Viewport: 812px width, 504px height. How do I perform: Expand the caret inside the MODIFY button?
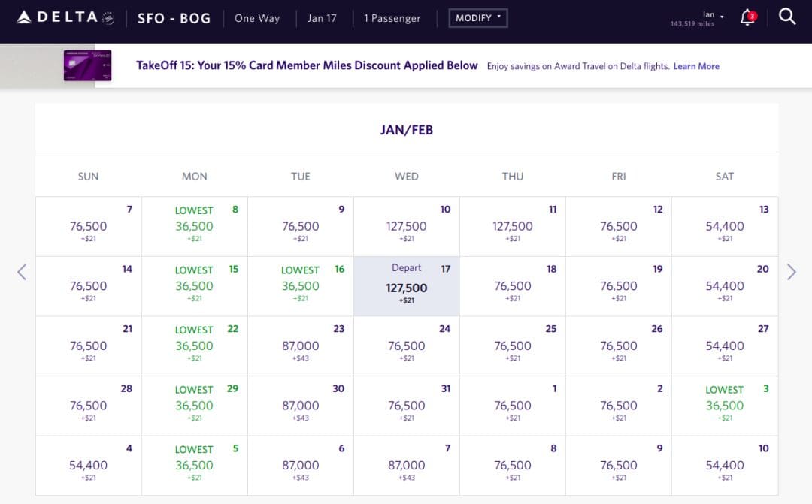(498, 17)
